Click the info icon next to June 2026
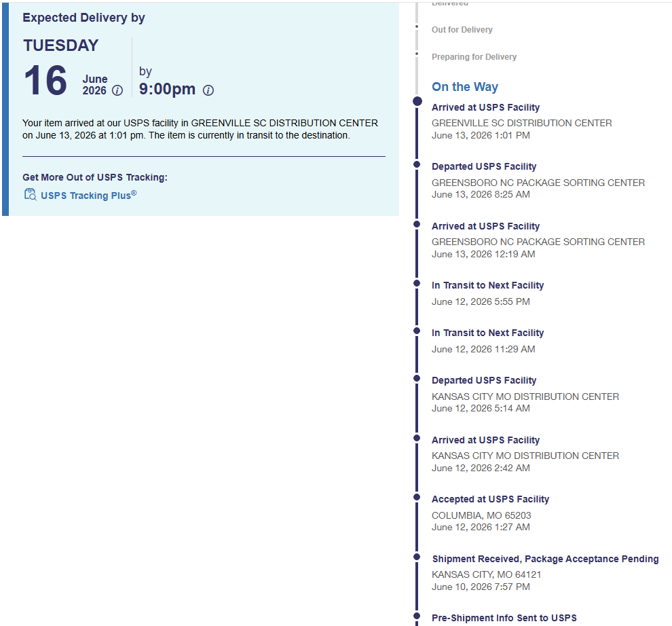672x626 pixels. [x=117, y=90]
